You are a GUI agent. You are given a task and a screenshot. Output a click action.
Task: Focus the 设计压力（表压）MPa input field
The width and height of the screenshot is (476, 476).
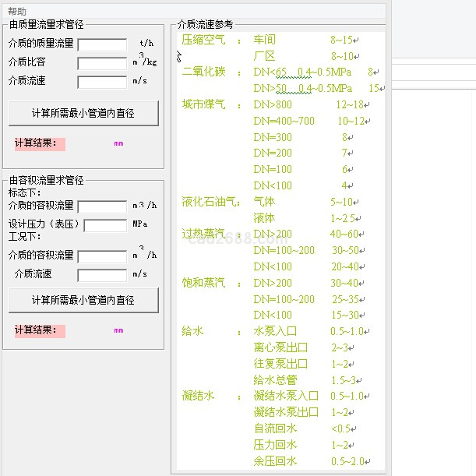coord(105,225)
